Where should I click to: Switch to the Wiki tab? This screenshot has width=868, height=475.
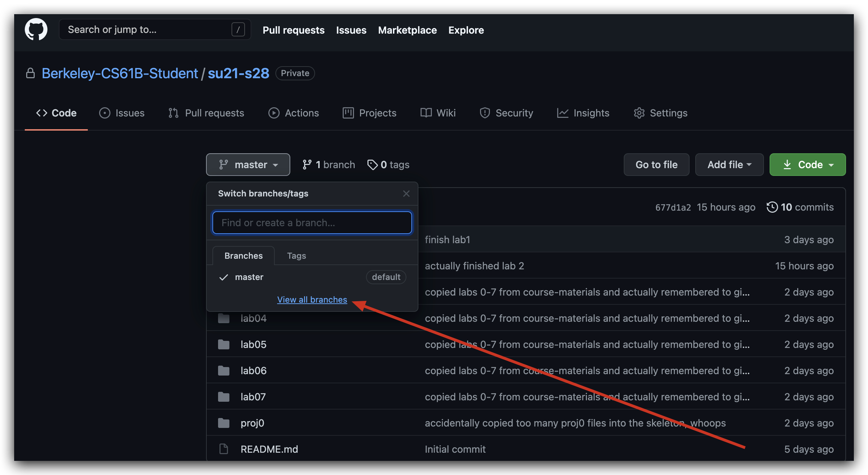pyautogui.click(x=438, y=113)
